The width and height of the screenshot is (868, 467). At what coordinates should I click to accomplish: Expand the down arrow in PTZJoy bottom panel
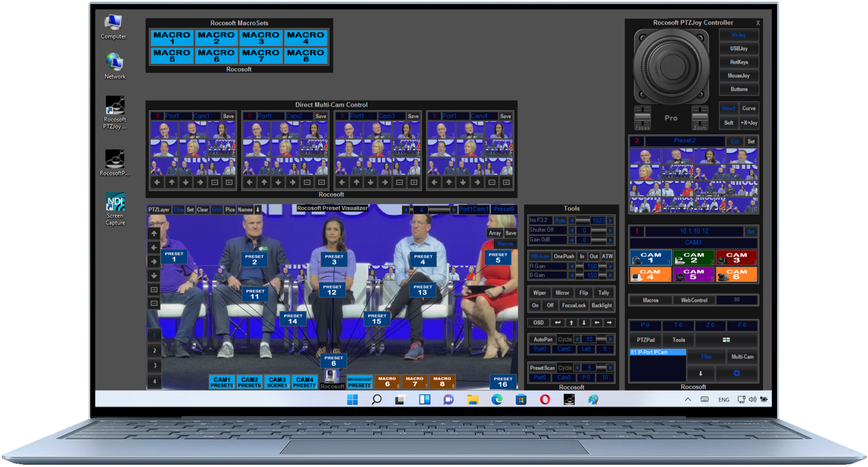701,373
